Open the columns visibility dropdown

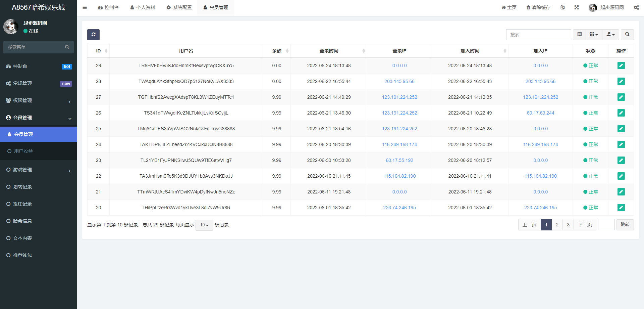[594, 35]
